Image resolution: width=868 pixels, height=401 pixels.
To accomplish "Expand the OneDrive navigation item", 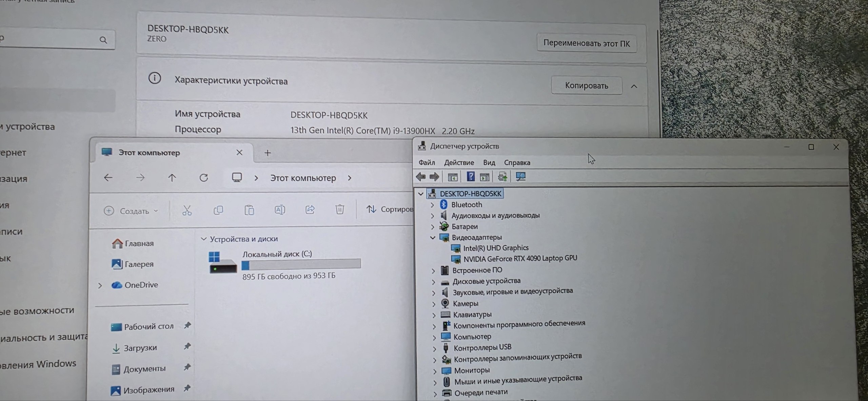I will (x=100, y=285).
